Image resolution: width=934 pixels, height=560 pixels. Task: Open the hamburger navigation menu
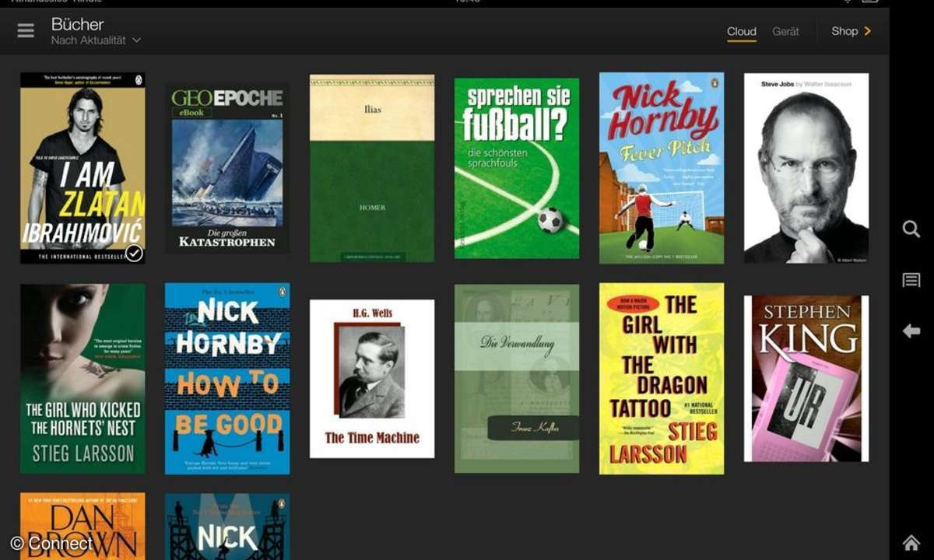point(26,31)
